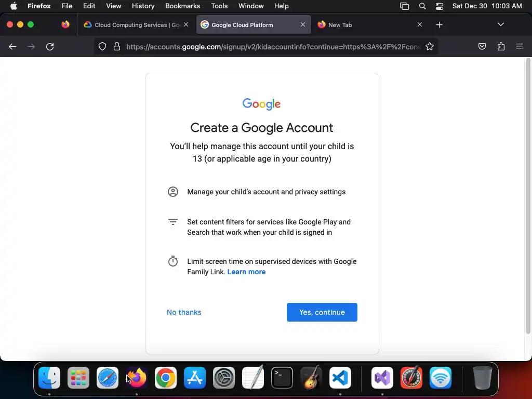Open Spotlight search in menu bar
532x399 pixels.
422,6
